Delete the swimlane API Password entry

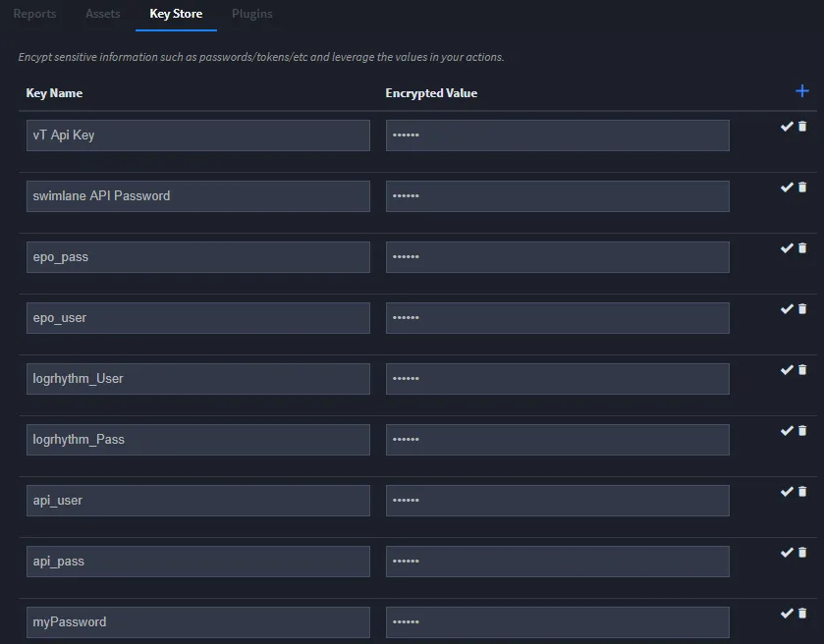802,187
